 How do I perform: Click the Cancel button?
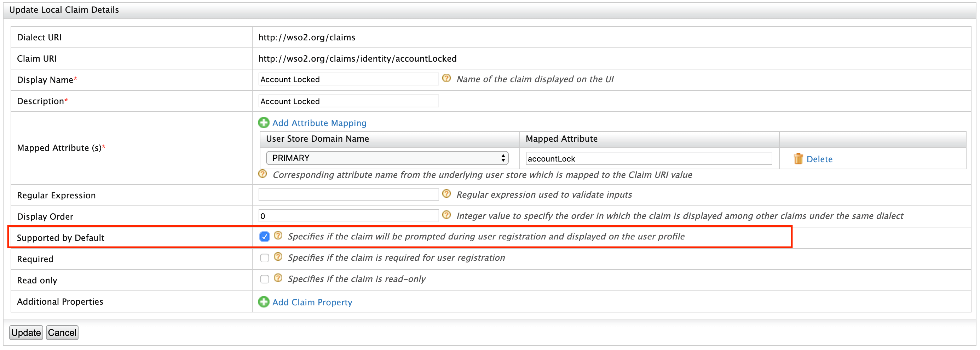click(x=62, y=332)
